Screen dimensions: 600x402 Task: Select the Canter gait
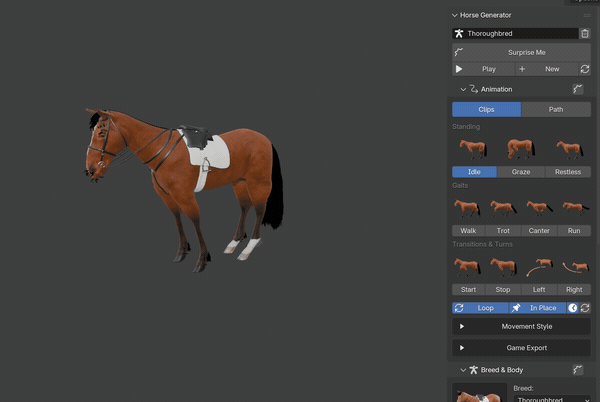click(539, 231)
